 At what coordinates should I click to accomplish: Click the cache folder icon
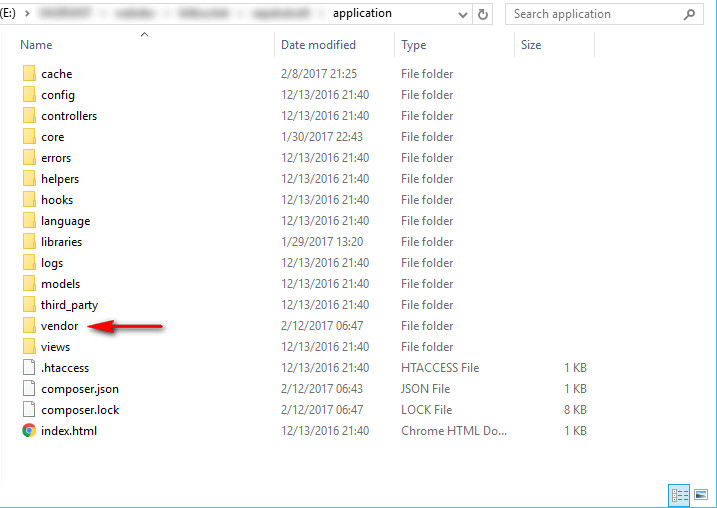(x=29, y=74)
